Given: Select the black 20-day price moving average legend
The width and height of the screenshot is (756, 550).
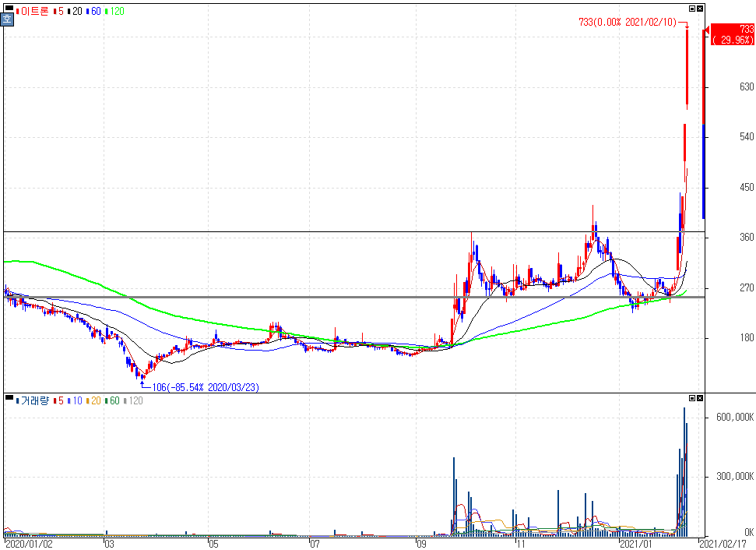Looking at the screenshot, I should (x=75, y=11).
